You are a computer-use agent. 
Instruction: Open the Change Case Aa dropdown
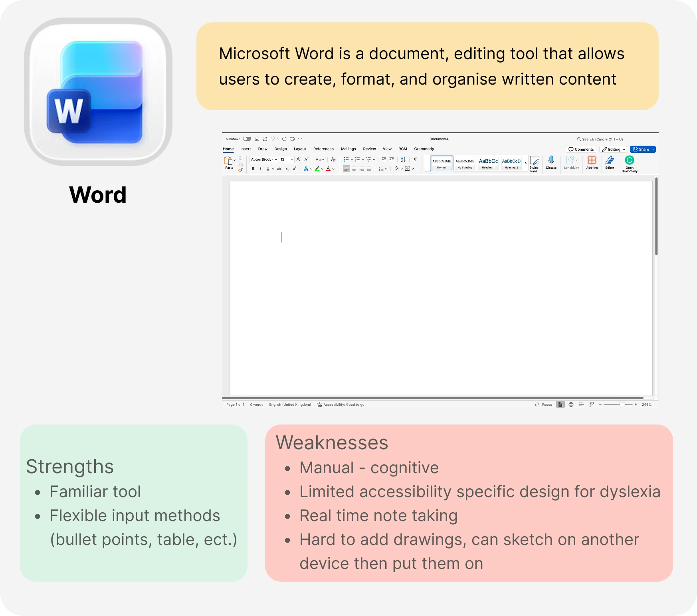coord(320,160)
